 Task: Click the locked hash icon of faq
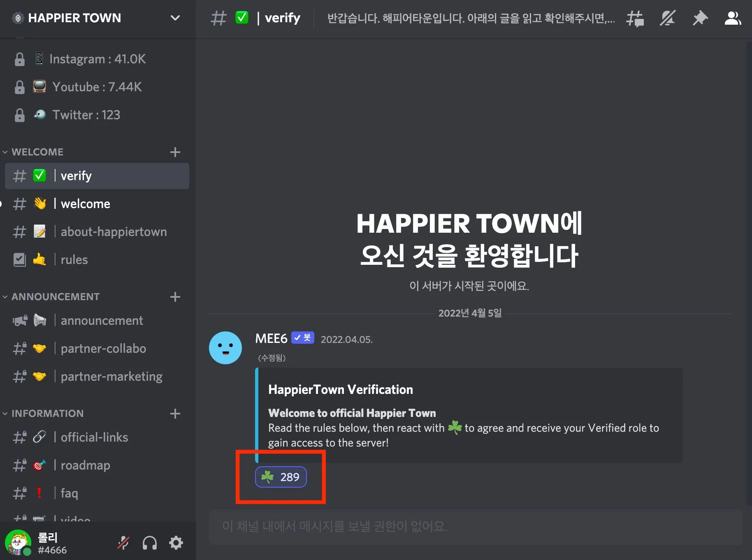[x=19, y=493]
